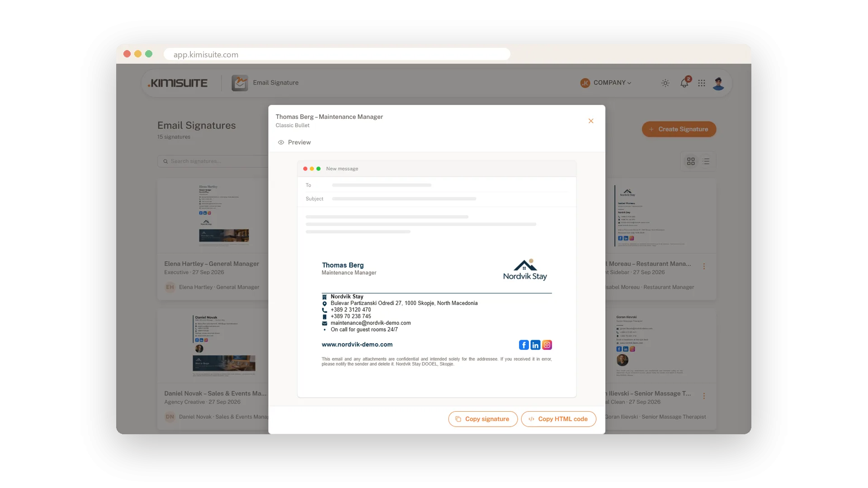Switch to grid view
Screen dimensions: 868x488
point(691,161)
